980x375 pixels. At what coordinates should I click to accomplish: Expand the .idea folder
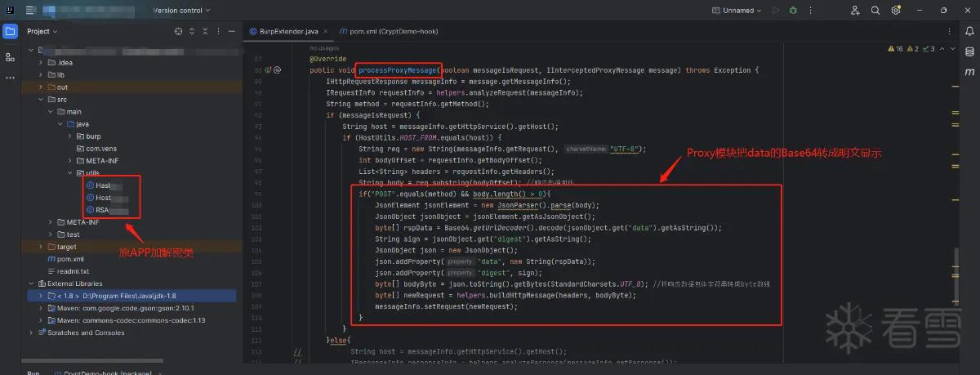pyautogui.click(x=41, y=62)
